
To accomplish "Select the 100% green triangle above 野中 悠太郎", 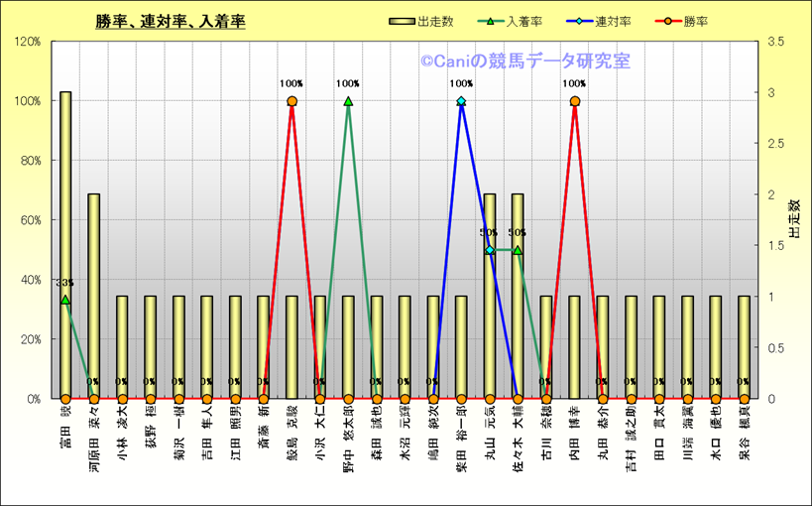I will pos(348,101).
